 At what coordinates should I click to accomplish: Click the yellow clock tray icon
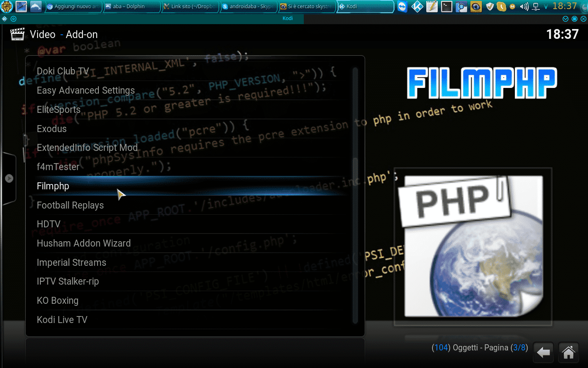(x=501, y=7)
